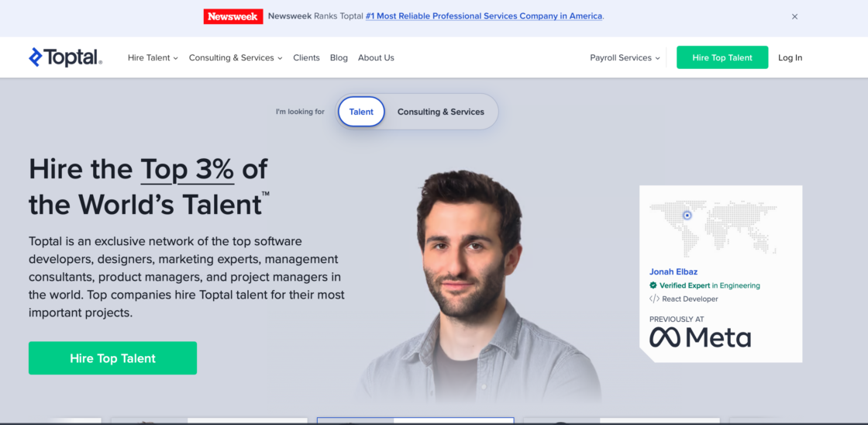The width and height of the screenshot is (868, 425).
Task: Click the Verified Expert badge icon
Action: click(653, 285)
